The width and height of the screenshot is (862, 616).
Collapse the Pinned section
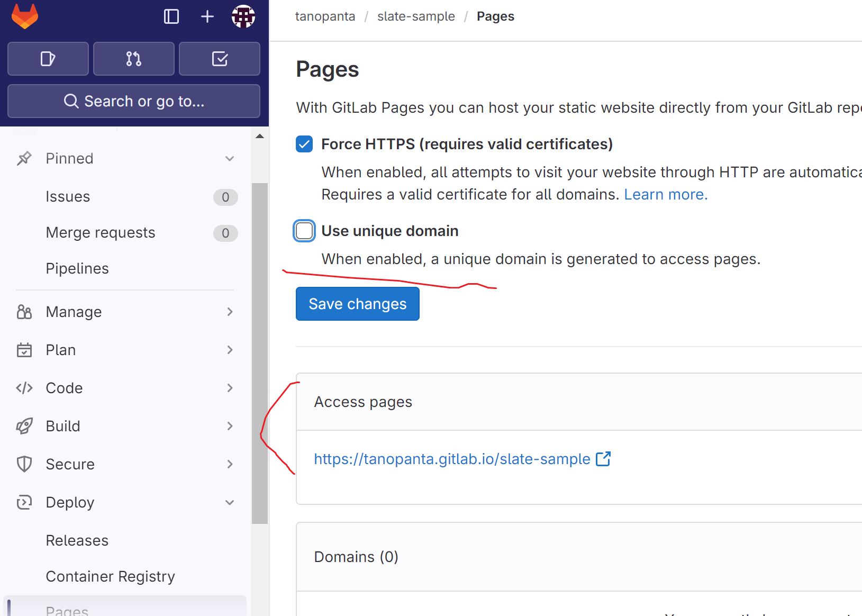pyautogui.click(x=230, y=158)
